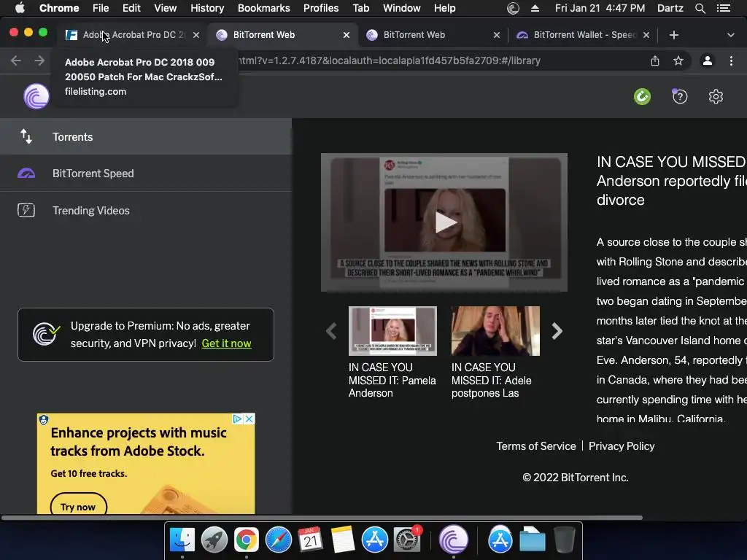Image resolution: width=747 pixels, height=560 pixels.
Task: Go to previous video in carousel
Action: [x=332, y=331]
